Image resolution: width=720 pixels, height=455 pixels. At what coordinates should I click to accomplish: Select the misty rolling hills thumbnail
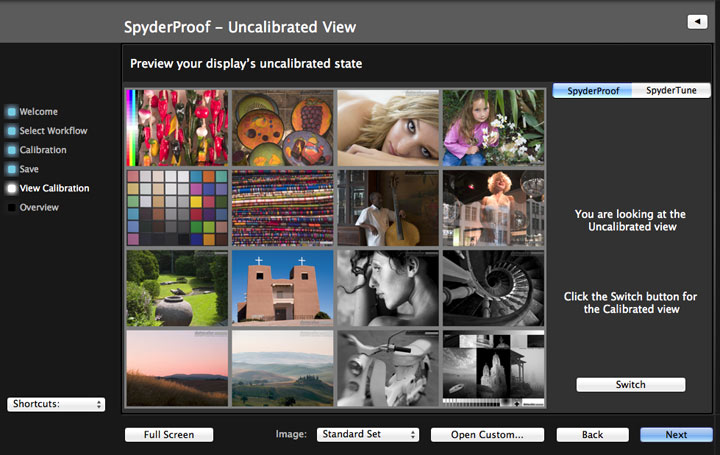[x=282, y=368]
